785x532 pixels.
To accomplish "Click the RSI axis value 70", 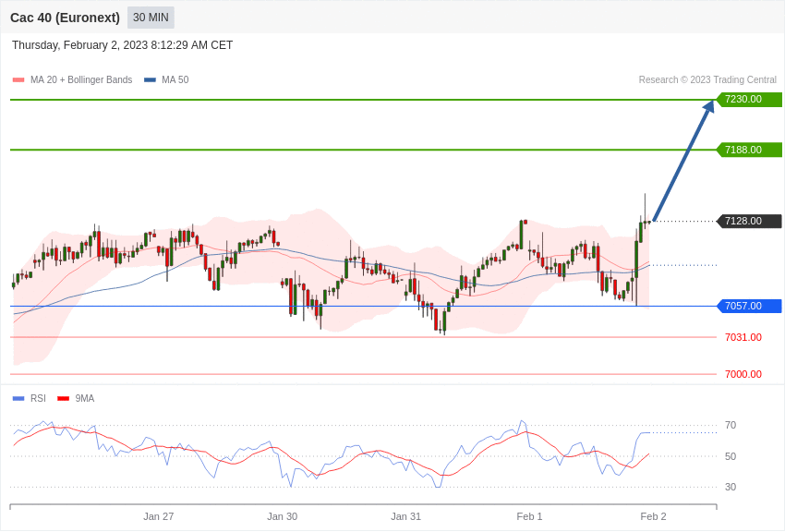I will click(x=731, y=425).
